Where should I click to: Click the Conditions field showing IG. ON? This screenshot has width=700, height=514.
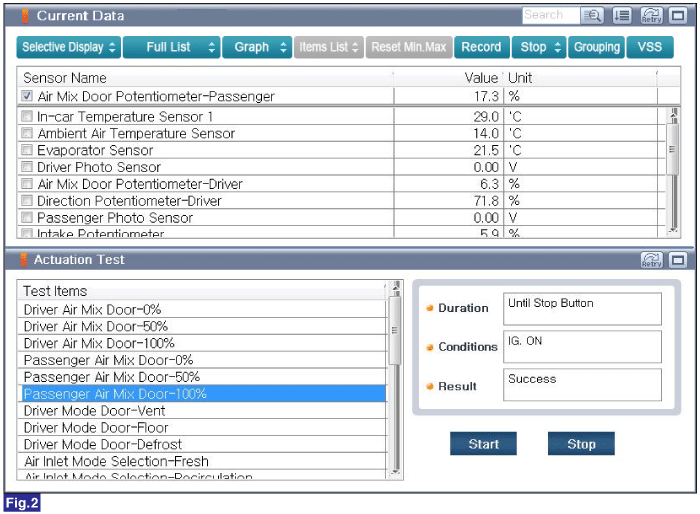coord(582,347)
